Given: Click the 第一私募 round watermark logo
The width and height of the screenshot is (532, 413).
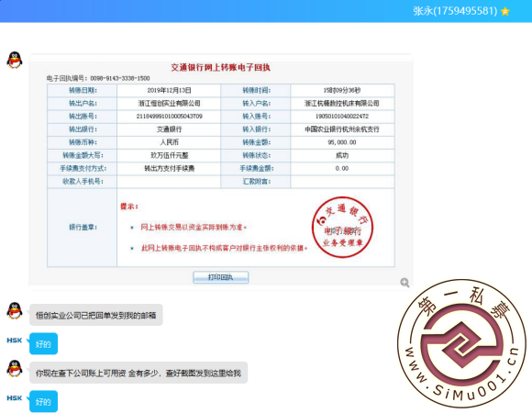Looking at the screenshot, I should 461,343.
